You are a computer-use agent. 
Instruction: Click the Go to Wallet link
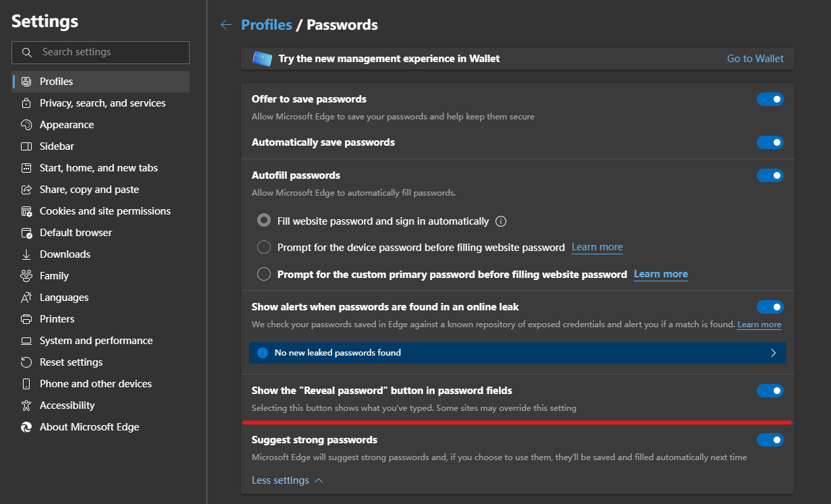755,58
